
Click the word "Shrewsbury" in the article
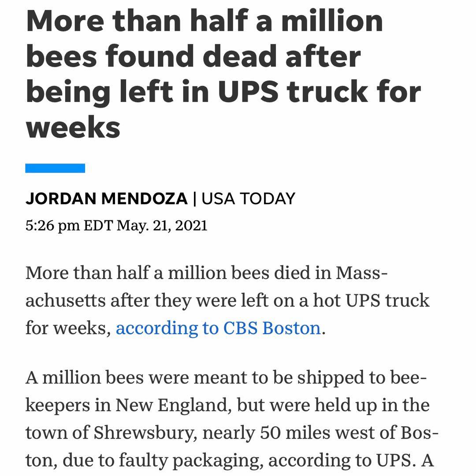coord(145,433)
